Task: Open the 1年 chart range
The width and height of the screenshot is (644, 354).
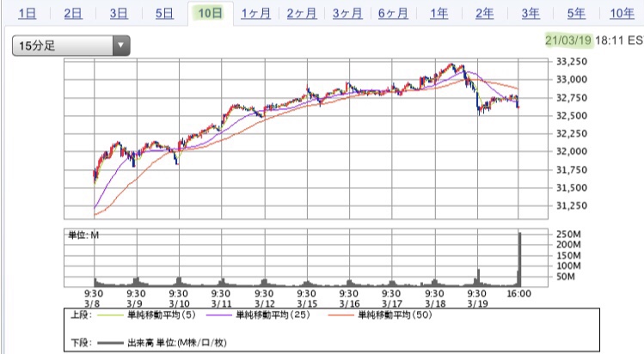Action: pos(439,14)
